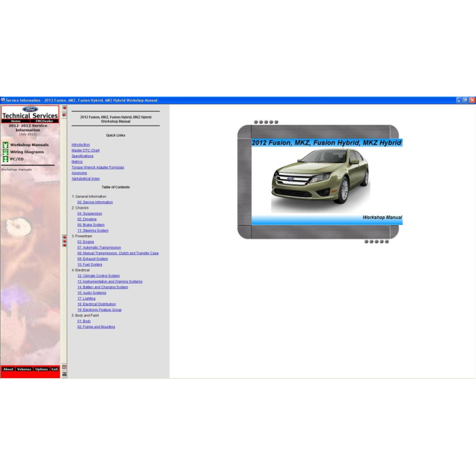Open 09: Exhaust System section
476x476 pixels.
pyautogui.click(x=92, y=259)
